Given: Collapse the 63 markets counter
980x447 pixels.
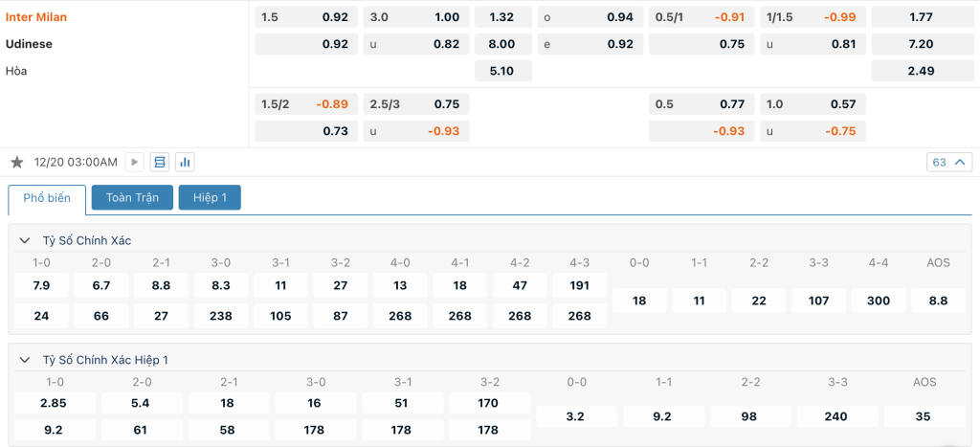Looking at the screenshot, I should 949,163.
